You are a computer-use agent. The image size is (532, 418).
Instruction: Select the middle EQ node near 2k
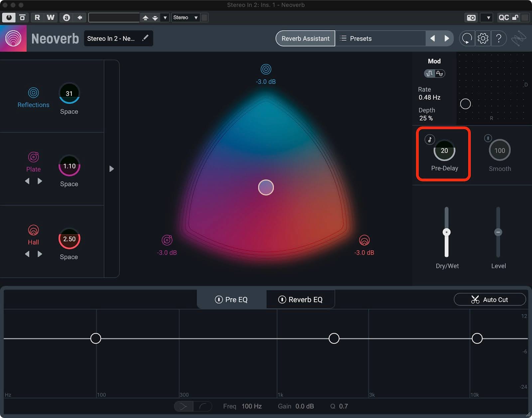click(x=334, y=338)
